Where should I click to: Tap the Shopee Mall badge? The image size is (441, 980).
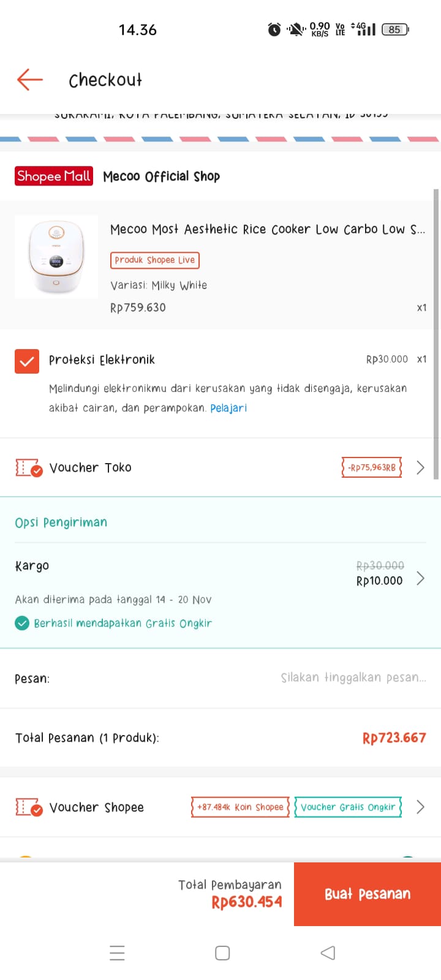pyautogui.click(x=54, y=176)
